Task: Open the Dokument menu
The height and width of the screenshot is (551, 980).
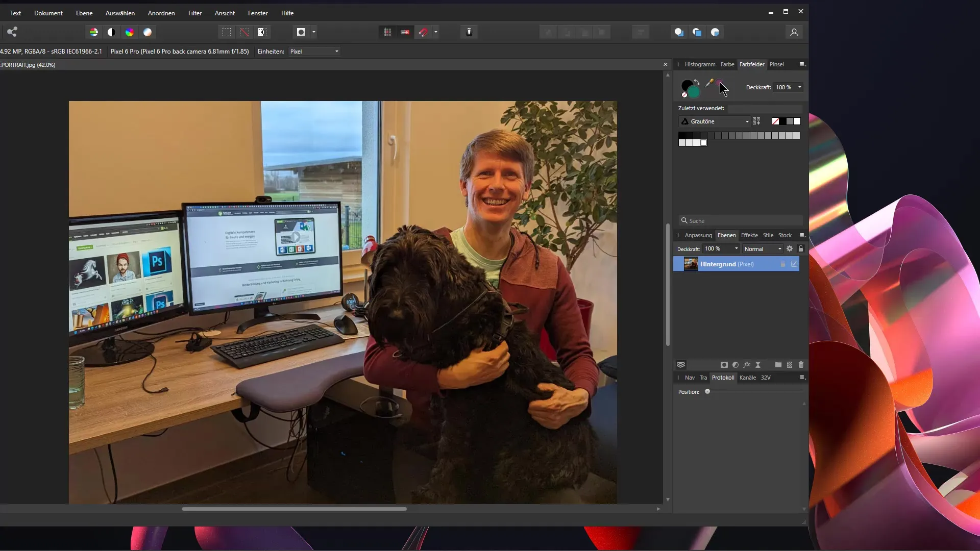Action: click(48, 13)
